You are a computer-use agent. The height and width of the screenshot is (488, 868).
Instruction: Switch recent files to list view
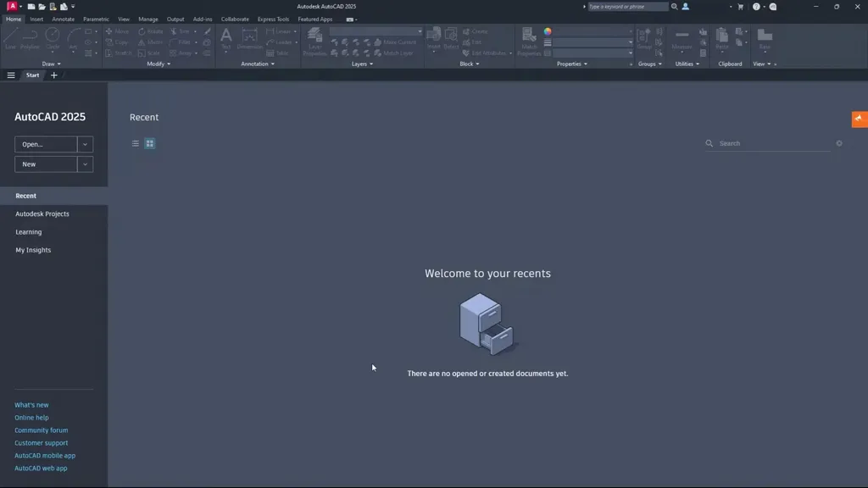point(135,143)
